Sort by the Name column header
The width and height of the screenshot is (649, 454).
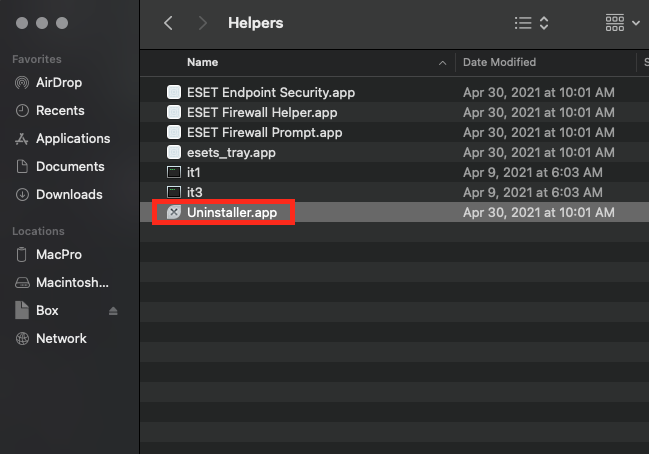pos(202,62)
